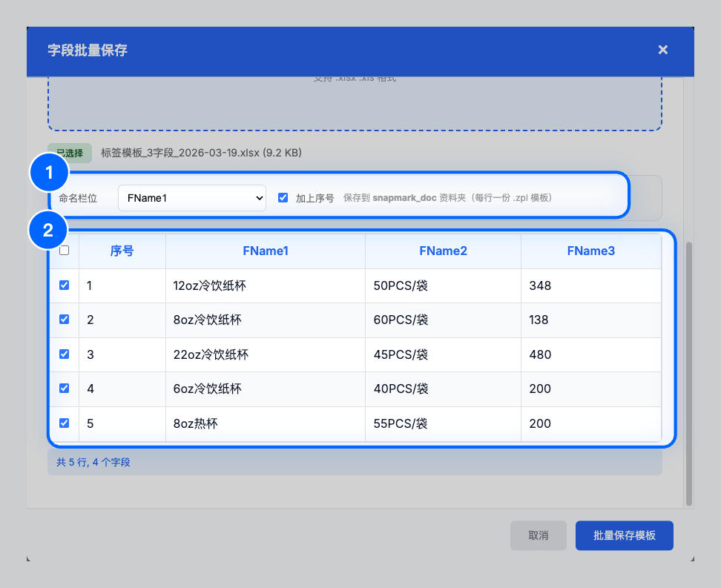Deselect row 5 checkbox for 8oz热杯

click(x=64, y=423)
